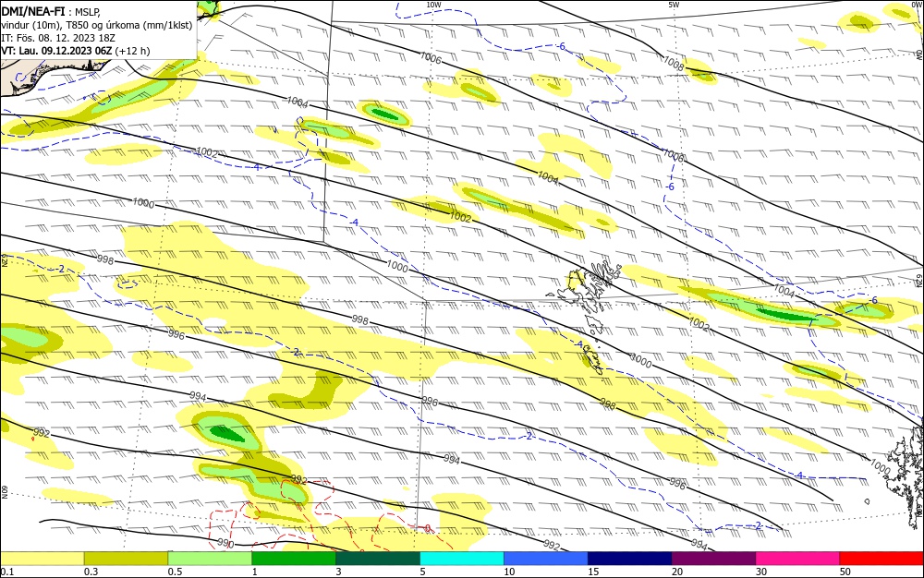Click the legend value "50"
Viewport: 924px width, 578px height.
(845, 572)
